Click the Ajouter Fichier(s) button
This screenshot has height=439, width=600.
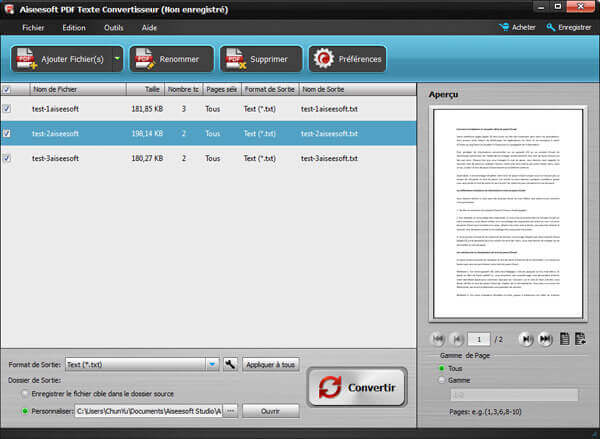(x=62, y=59)
